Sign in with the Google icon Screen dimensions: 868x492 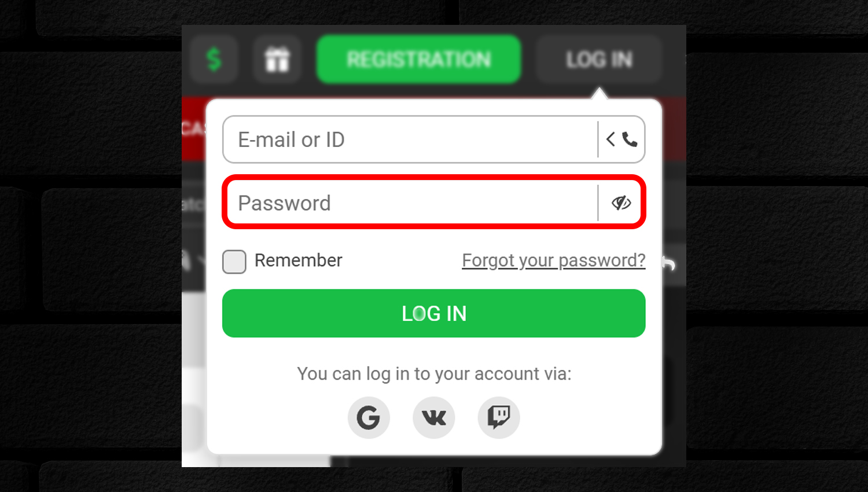tap(369, 417)
